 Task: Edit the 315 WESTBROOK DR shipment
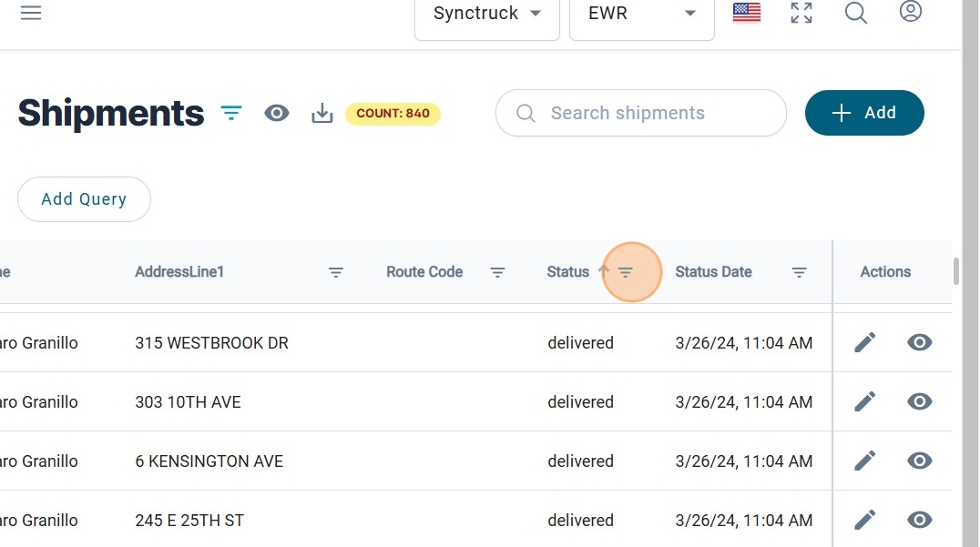coord(865,342)
